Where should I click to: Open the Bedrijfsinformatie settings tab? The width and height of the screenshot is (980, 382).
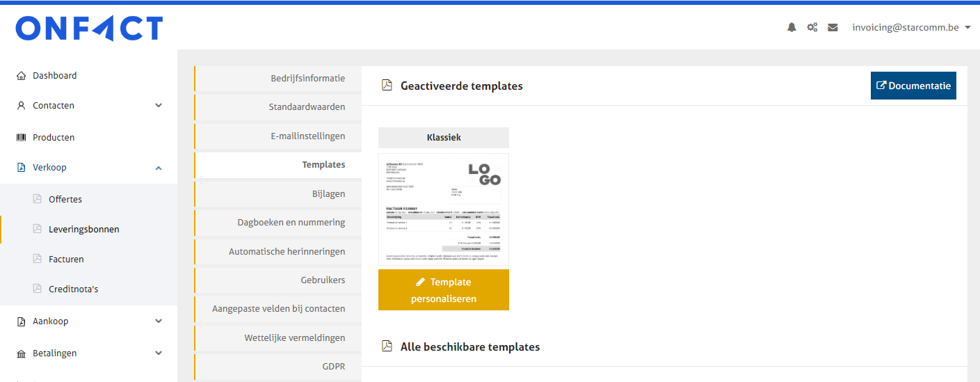point(307,79)
